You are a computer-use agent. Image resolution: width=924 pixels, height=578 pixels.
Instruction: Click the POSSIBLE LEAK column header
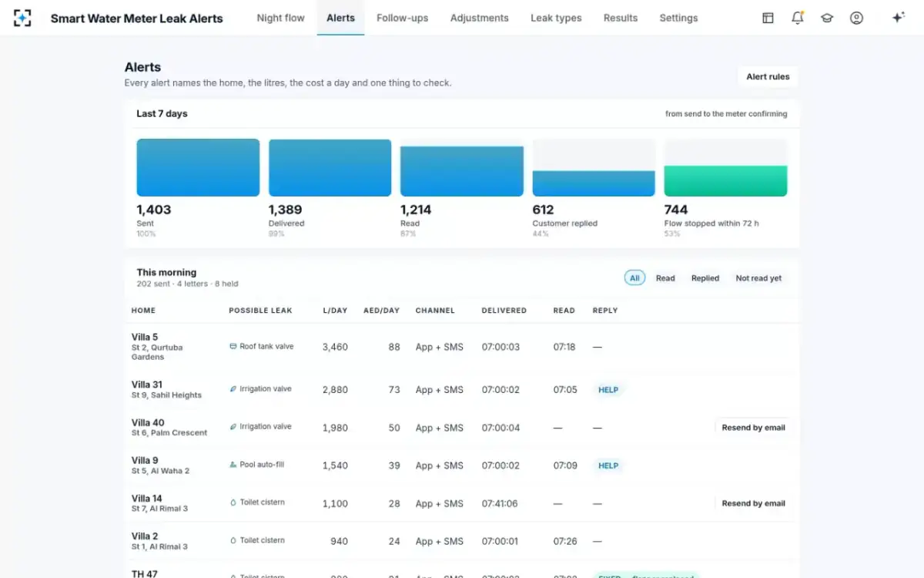260,311
